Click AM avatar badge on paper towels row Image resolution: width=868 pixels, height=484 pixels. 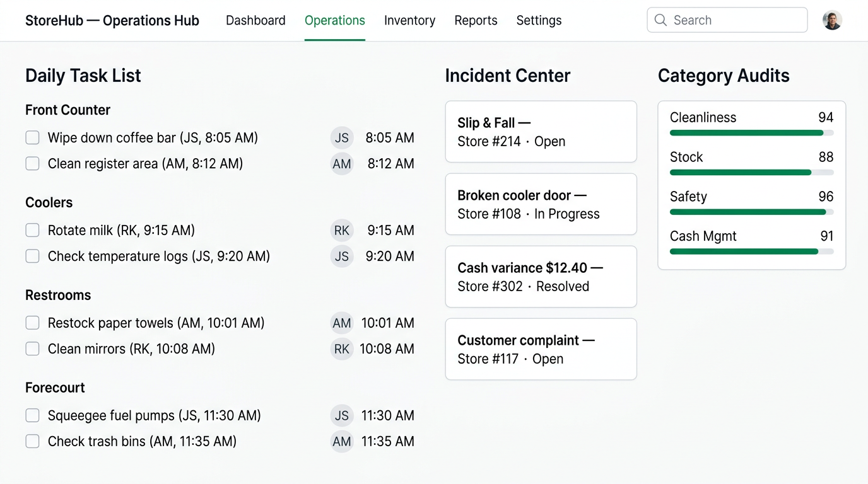tap(342, 323)
